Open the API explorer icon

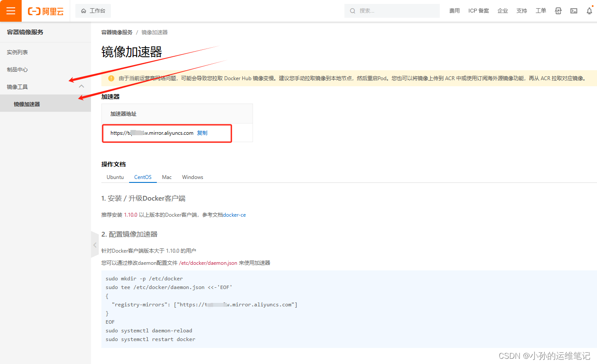coord(558,11)
